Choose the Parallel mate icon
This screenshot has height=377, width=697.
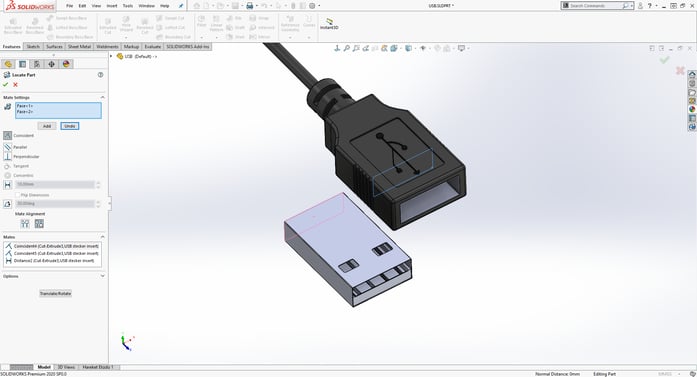click(x=8, y=147)
